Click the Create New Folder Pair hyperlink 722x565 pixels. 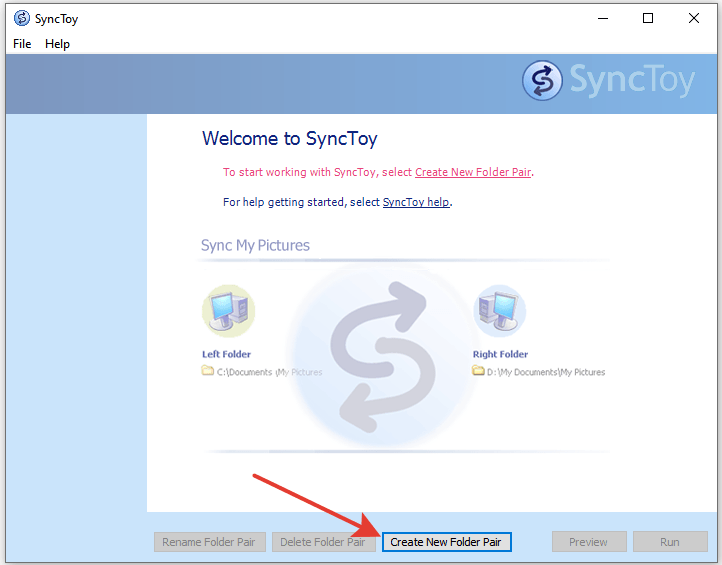coord(473,172)
